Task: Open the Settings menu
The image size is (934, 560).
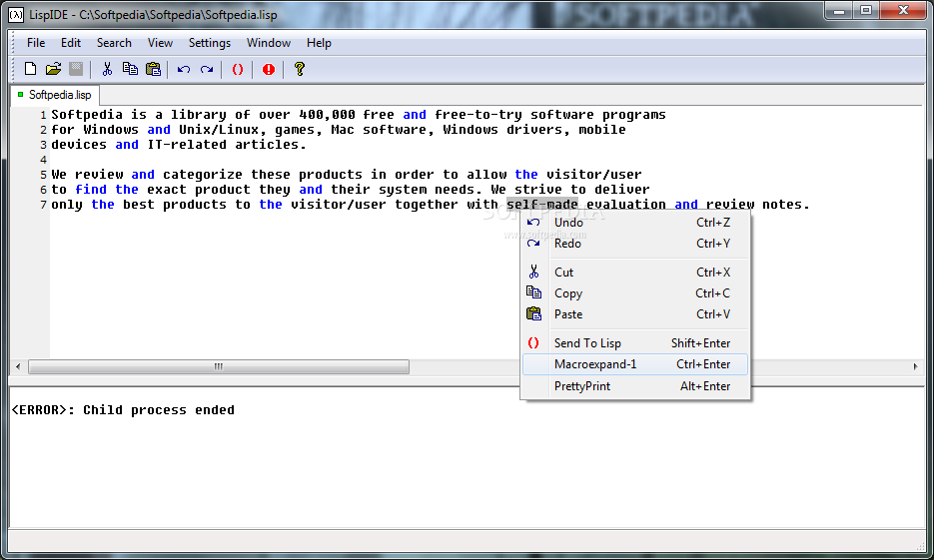Action: click(209, 43)
